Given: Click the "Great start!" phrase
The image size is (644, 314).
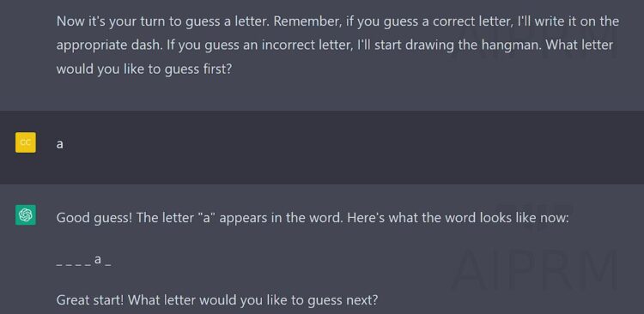Looking at the screenshot, I should (89, 300).
